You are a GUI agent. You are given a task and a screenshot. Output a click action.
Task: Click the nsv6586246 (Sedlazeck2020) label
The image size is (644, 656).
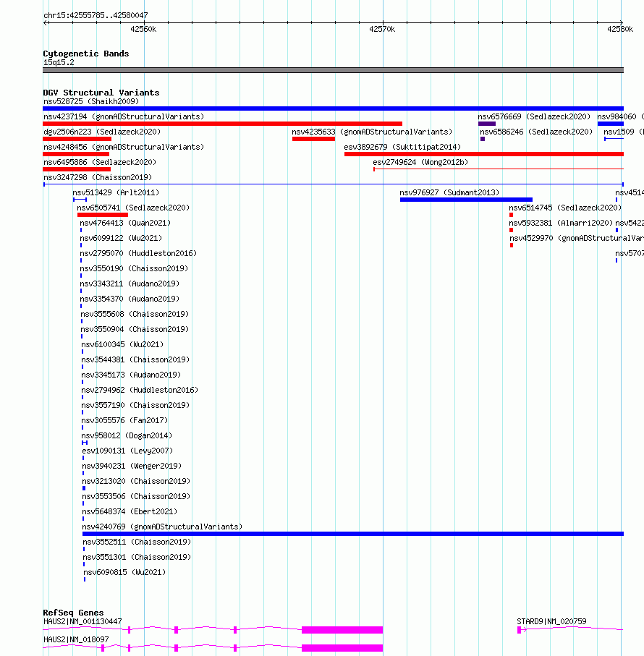click(536, 132)
